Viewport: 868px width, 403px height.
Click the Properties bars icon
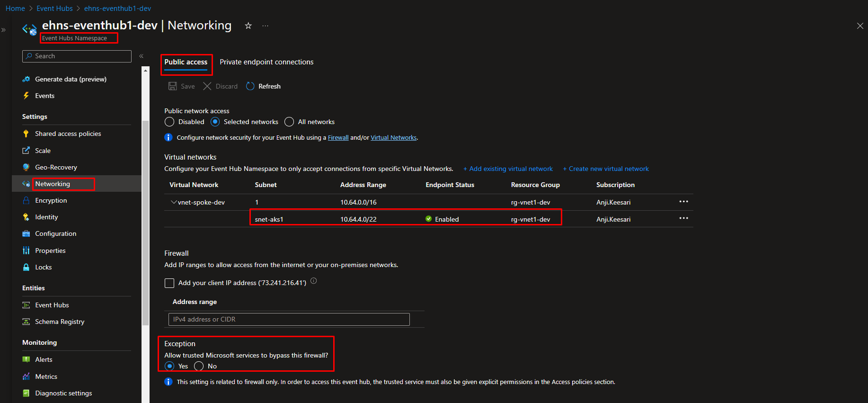pos(26,251)
